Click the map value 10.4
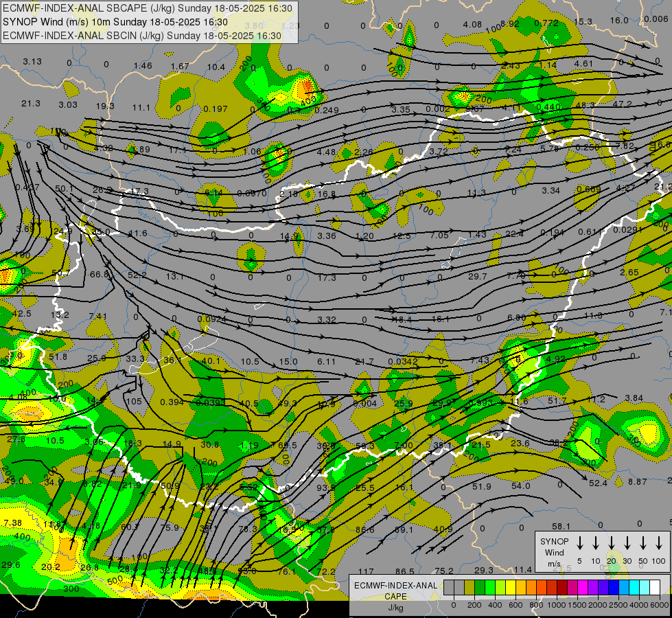The height and width of the screenshot is (618, 672). (x=216, y=67)
